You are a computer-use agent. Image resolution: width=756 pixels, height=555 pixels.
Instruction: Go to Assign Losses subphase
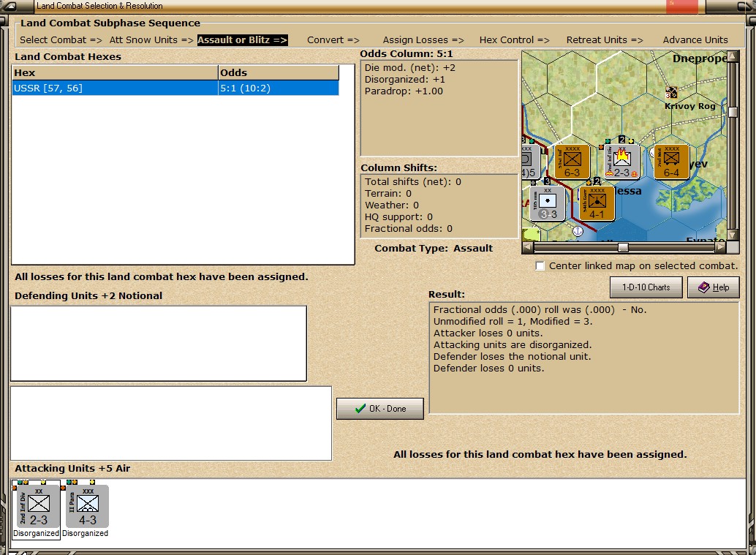(423, 40)
